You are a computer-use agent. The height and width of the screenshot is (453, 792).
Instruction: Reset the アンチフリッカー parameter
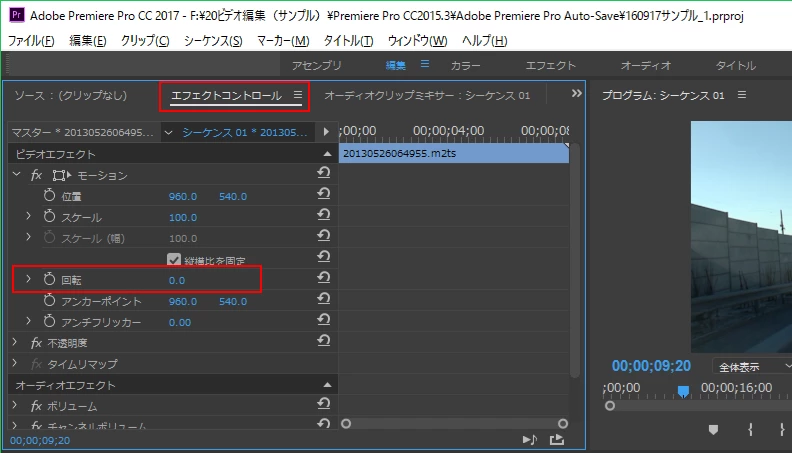pos(323,321)
